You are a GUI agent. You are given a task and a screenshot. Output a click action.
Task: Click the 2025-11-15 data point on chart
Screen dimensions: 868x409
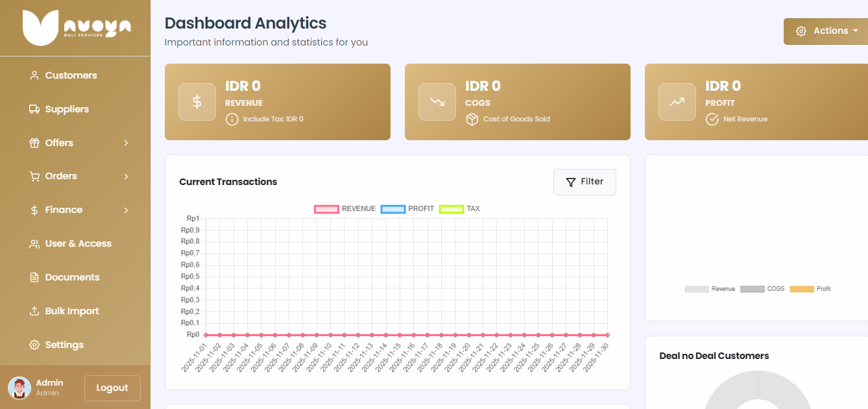pos(400,335)
